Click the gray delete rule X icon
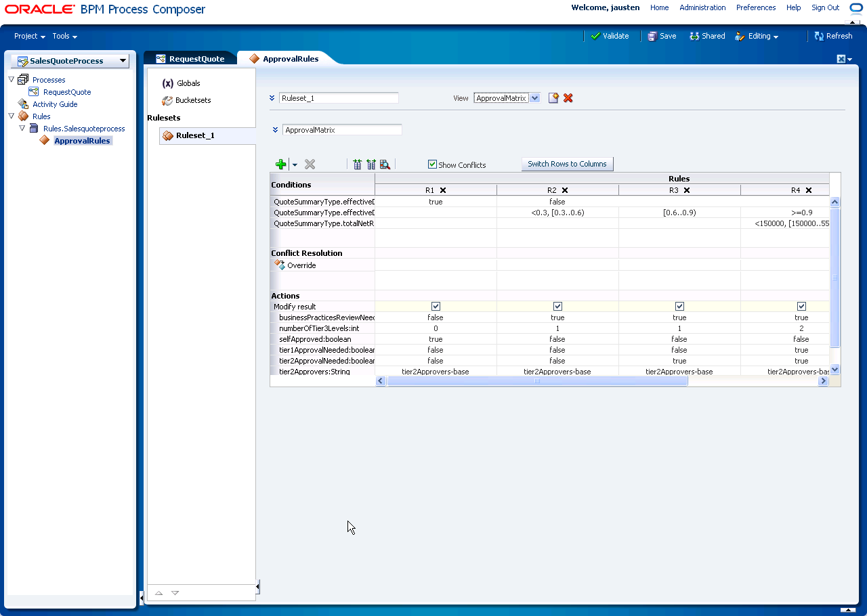Viewport: 867px width, 616px height. click(x=310, y=164)
